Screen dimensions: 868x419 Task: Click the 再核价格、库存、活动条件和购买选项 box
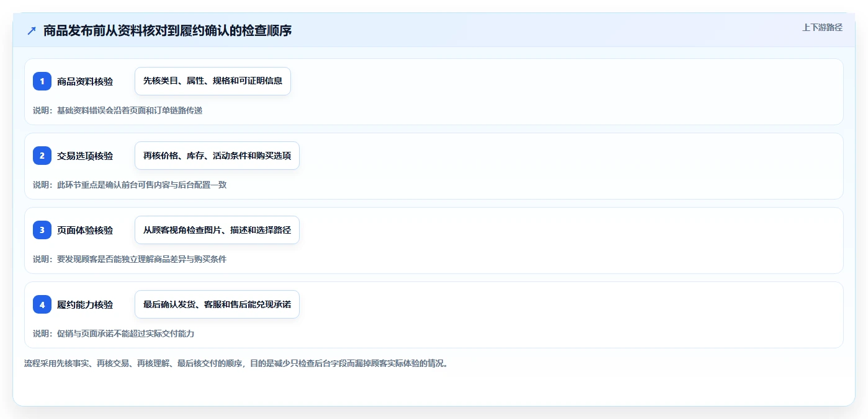click(x=217, y=156)
